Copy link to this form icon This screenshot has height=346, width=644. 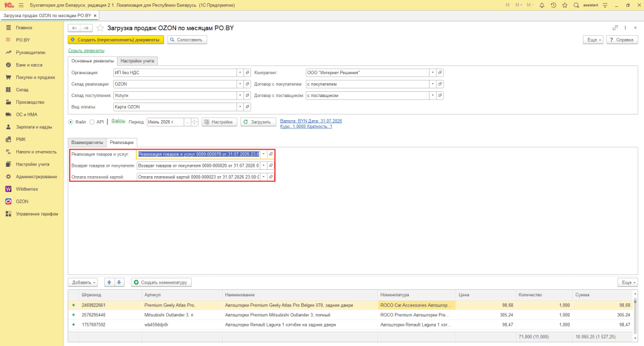(x=615, y=28)
